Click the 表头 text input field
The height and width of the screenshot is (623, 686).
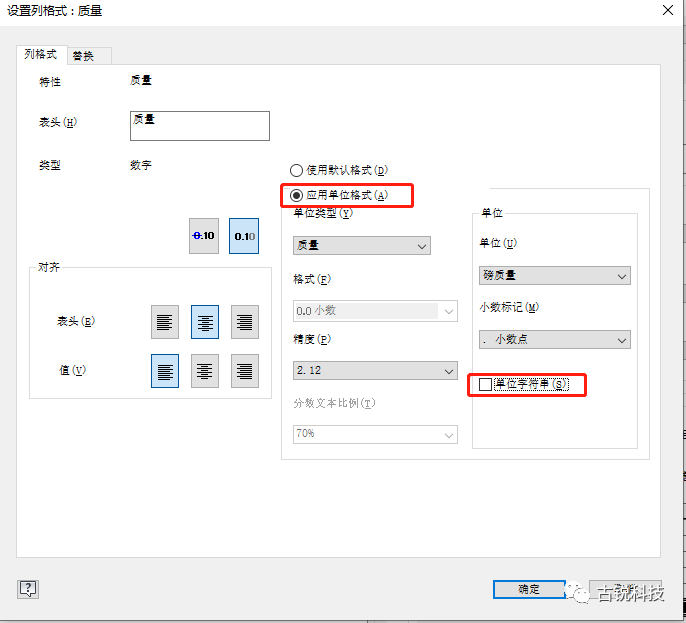click(200, 126)
